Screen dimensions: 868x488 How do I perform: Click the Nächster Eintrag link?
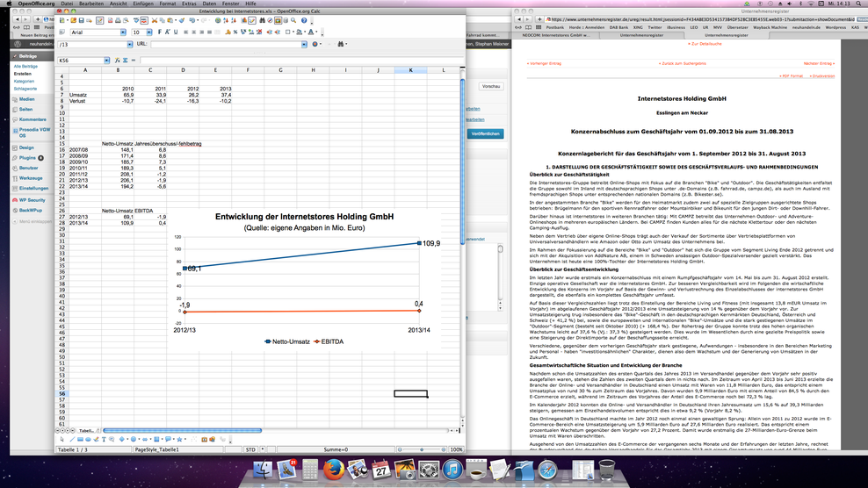coord(819,63)
